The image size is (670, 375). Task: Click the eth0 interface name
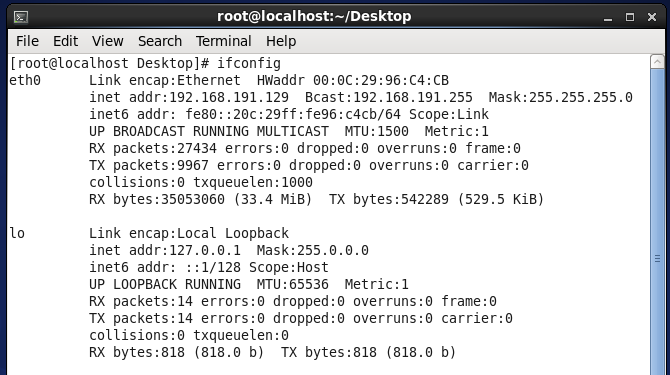tap(25, 80)
